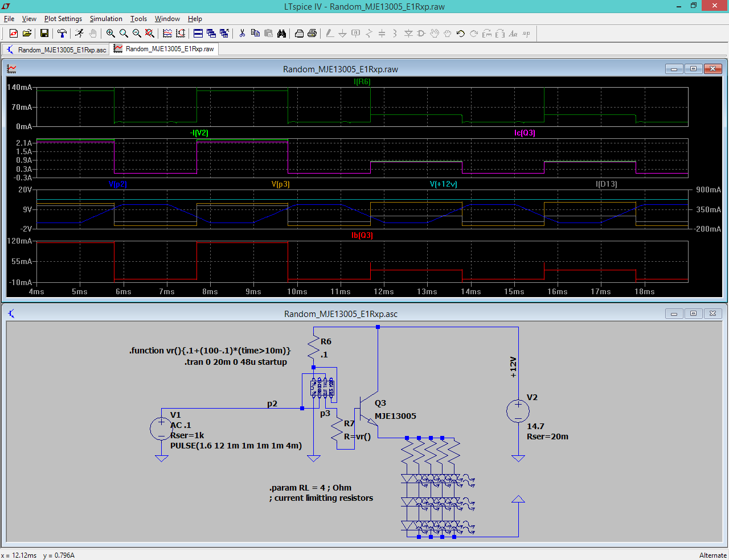Open the Window menu

(167, 19)
